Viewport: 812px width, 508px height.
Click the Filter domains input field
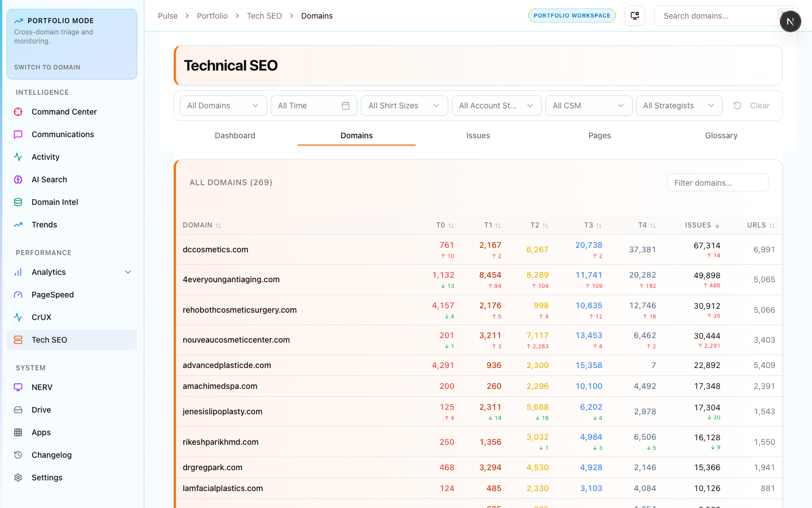[x=717, y=183]
